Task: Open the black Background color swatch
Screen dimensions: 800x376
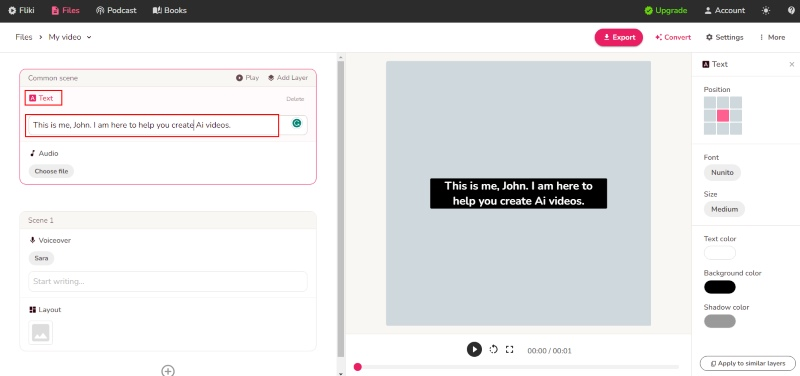Action: click(719, 287)
